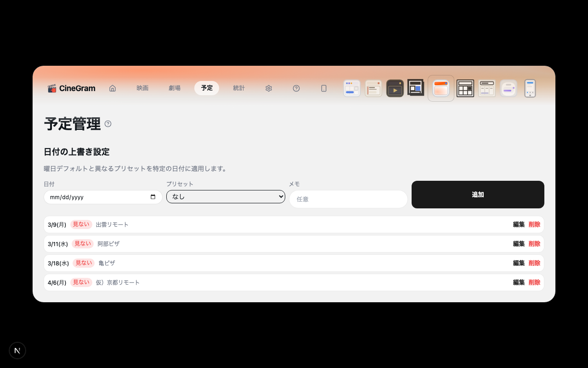The height and width of the screenshot is (368, 588).
Task: Toggle 見ない badge on the 京都リモート entry
Action: (81, 282)
